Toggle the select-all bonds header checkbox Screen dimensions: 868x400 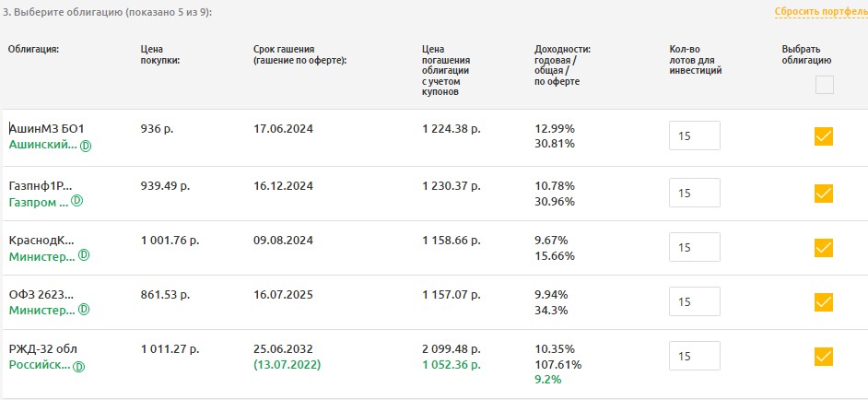tap(824, 85)
